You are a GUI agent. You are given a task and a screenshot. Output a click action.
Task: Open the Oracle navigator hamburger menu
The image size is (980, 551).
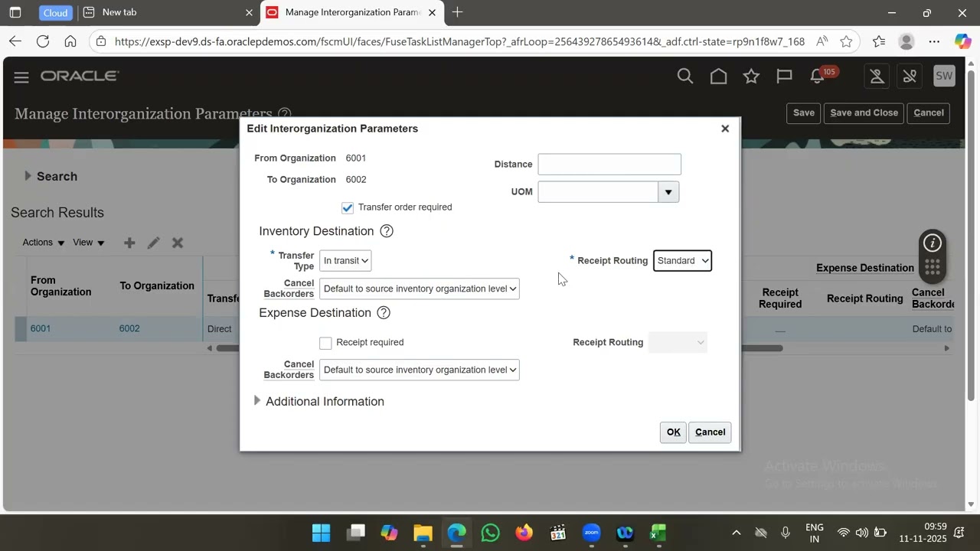(21, 77)
